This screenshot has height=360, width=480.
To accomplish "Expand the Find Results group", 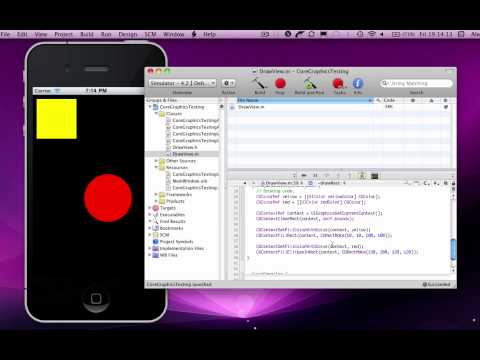I will [x=150, y=221].
